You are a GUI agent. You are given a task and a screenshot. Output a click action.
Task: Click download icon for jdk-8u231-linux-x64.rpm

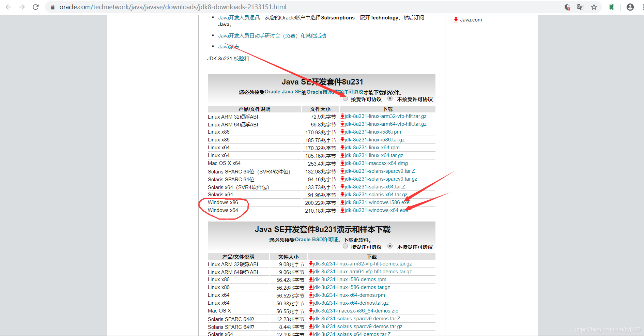pos(342,148)
